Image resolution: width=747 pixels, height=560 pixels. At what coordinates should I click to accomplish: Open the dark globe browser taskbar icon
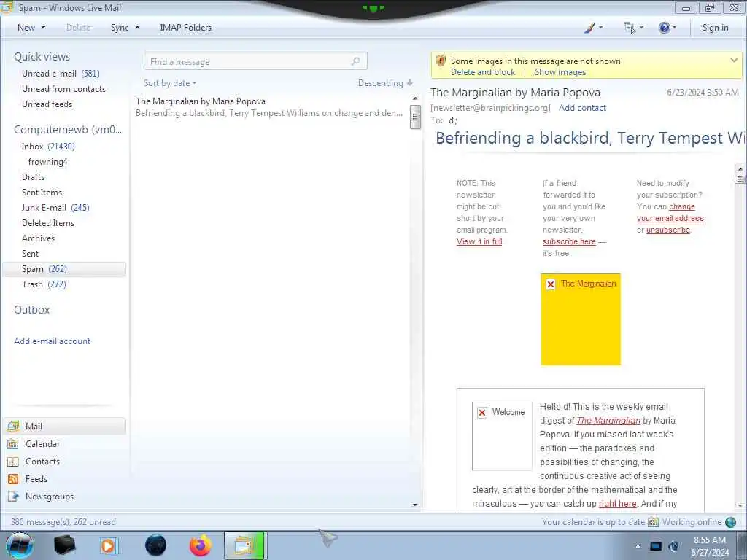pos(156,545)
